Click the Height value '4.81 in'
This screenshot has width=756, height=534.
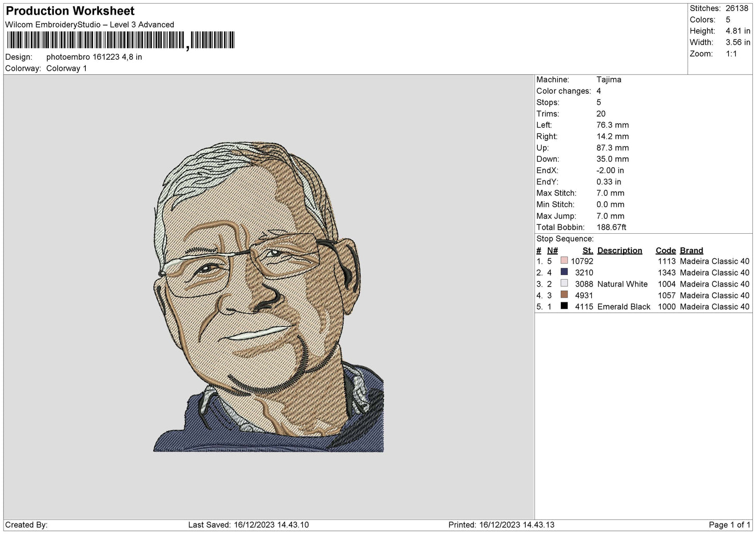[x=738, y=31]
